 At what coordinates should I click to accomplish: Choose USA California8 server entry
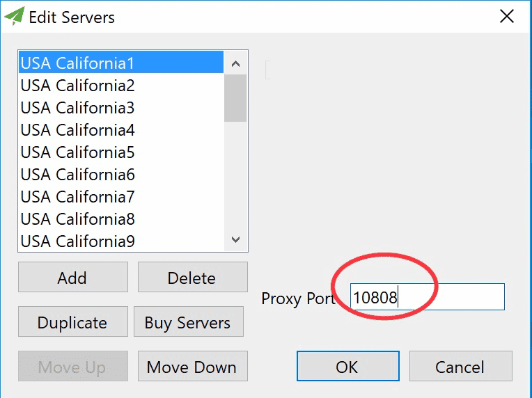[x=77, y=219]
